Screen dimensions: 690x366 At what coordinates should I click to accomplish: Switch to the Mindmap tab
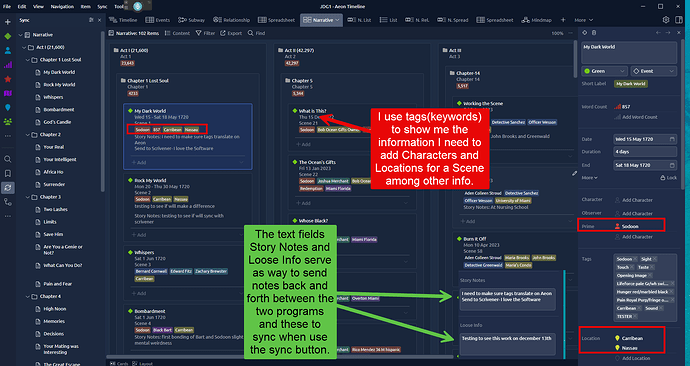click(537, 20)
